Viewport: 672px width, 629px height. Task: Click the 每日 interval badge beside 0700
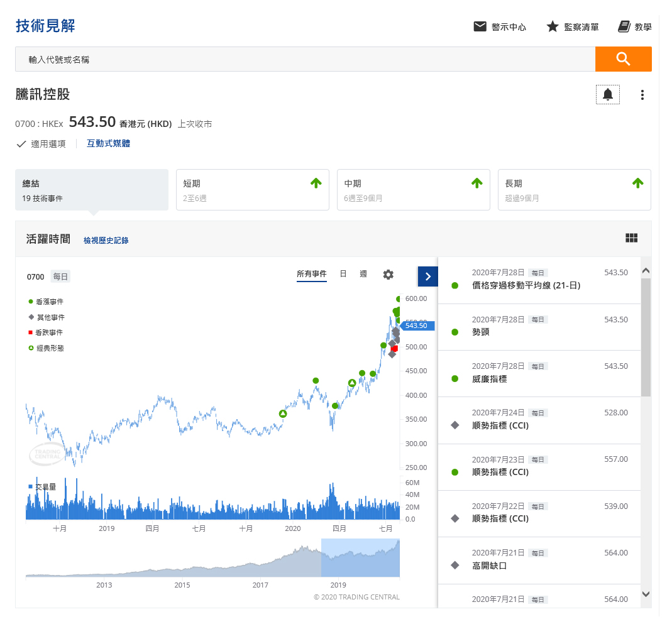[60, 276]
